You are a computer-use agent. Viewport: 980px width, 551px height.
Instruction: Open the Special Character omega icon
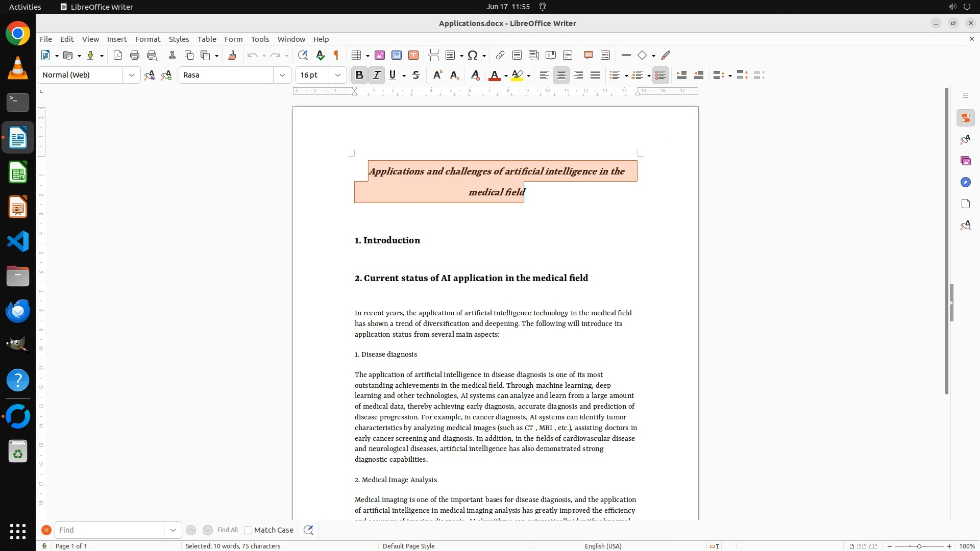[x=473, y=55]
